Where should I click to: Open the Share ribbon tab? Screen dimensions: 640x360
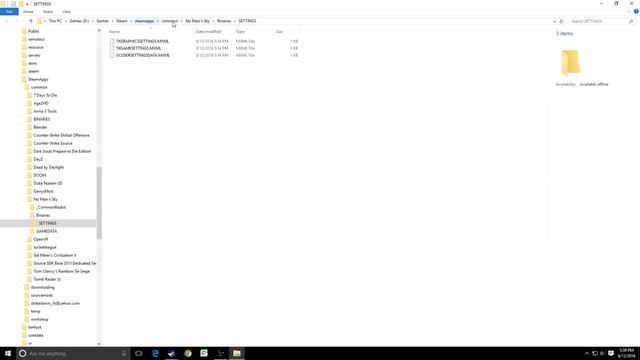coord(48,12)
